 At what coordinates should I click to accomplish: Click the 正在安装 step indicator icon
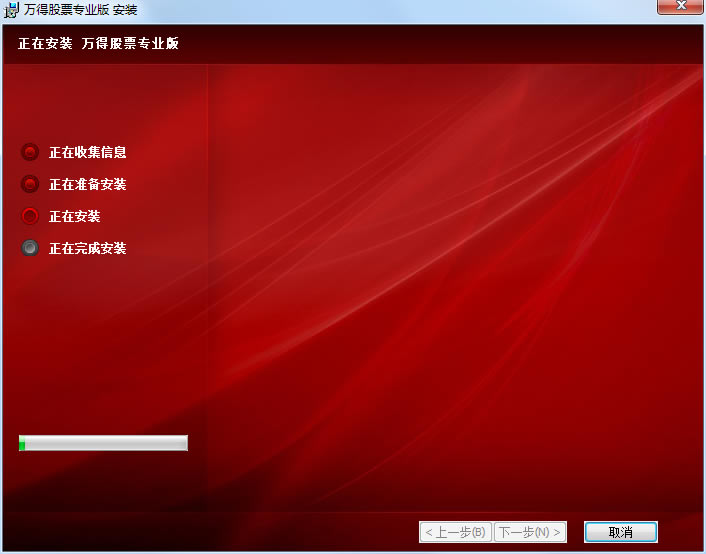click(30, 216)
